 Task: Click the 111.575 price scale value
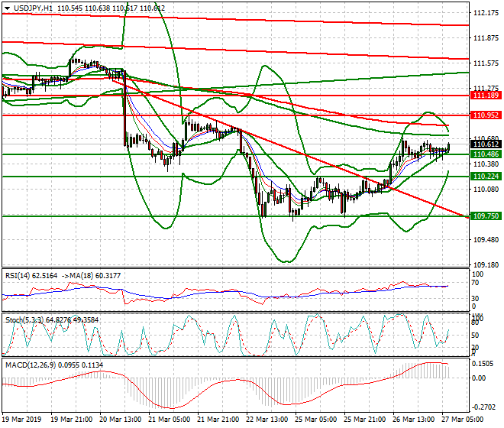(x=486, y=63)
